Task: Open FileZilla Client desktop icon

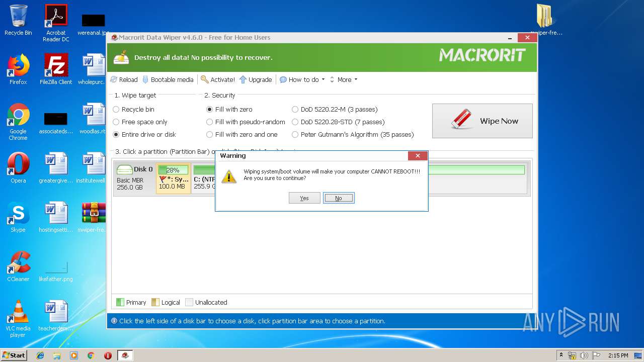Action: coord(56,69)
